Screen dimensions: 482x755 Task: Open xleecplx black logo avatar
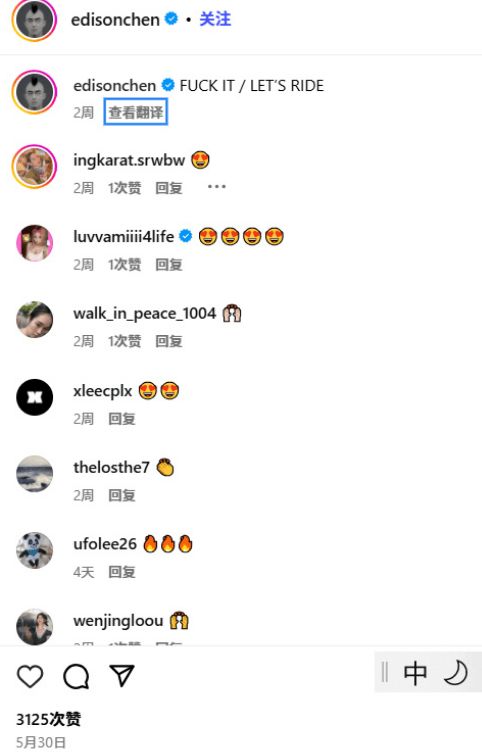coord(34,397)
